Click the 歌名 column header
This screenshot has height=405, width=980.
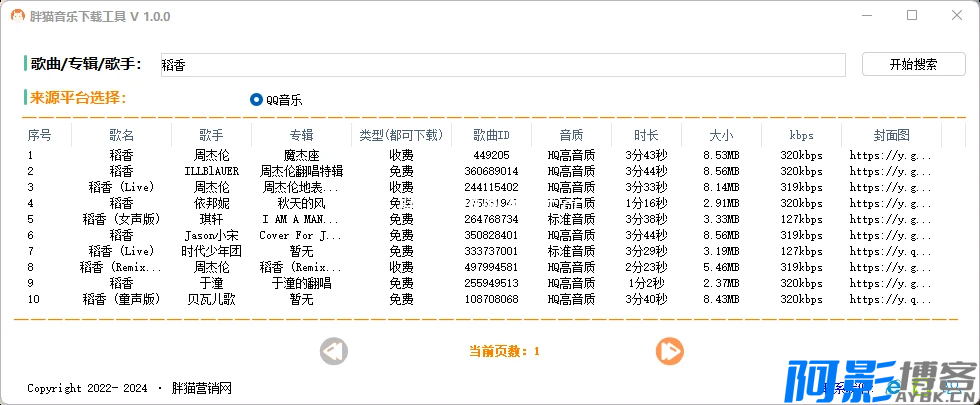121,135
